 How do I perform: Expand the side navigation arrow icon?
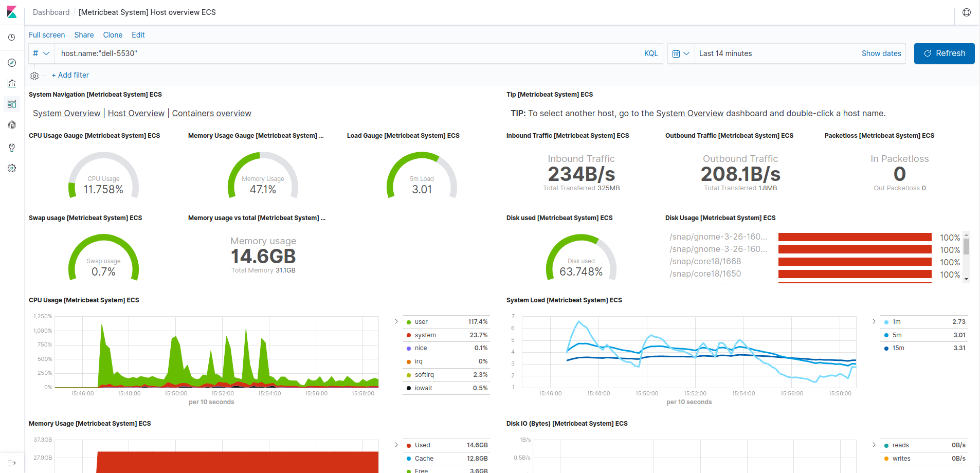click(12, 463)
